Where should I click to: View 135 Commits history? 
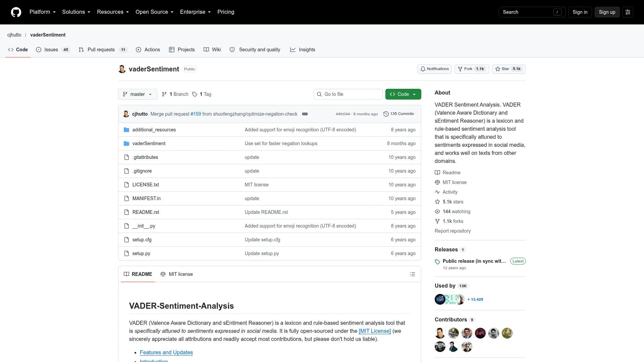[398, 114]
